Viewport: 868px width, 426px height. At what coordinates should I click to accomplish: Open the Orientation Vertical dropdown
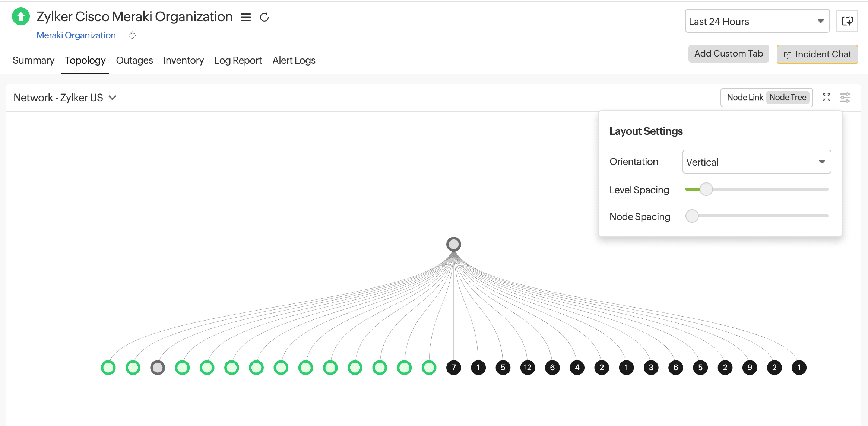[756, 162]
